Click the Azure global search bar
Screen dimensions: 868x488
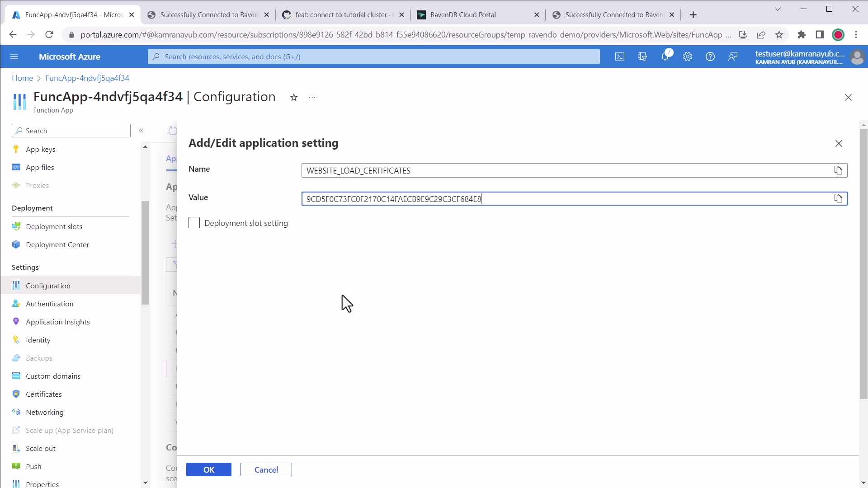(373, 56)
